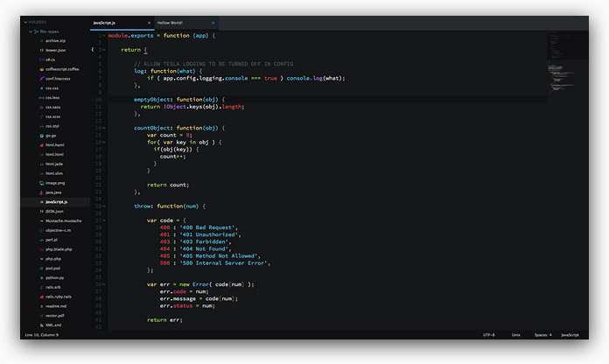Image resolution: width=609 pixels, height=364 pixels.
Task: Click '404 Not Found' string in code
Action: tap(204, 248)
